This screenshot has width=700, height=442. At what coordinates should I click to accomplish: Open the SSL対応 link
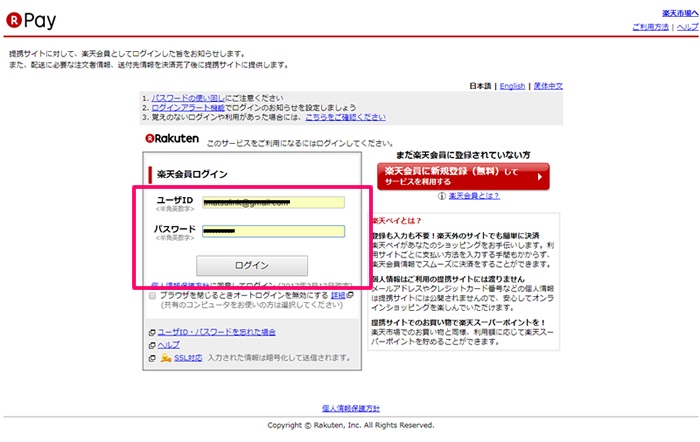point(188,358)
